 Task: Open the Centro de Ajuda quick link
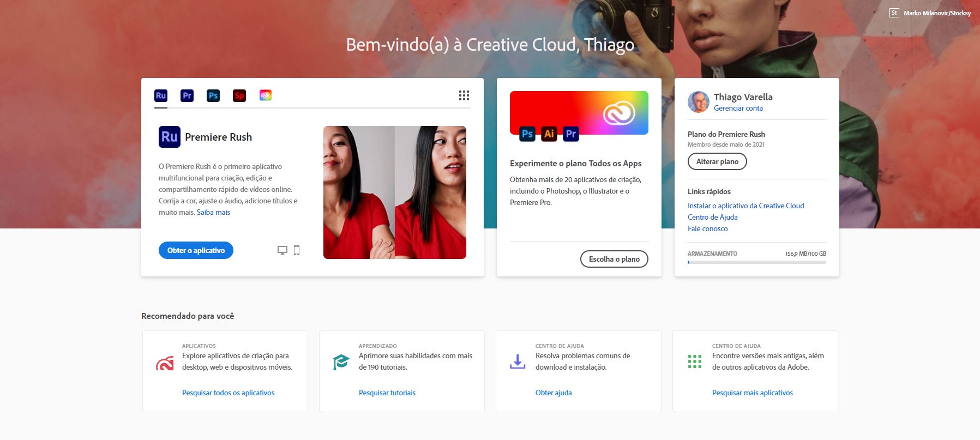coord(712,217)
